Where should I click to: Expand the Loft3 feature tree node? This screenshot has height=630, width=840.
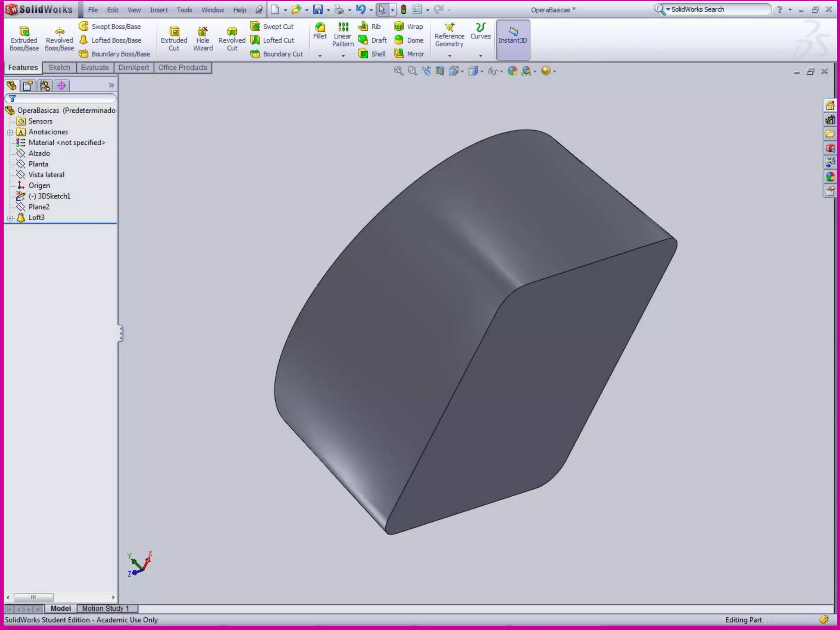(x=10, y=218)
